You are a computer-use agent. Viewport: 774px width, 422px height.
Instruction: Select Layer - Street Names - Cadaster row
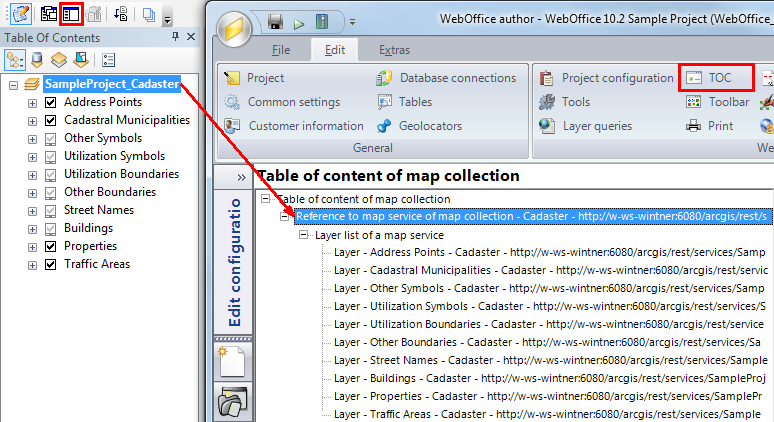pyautogui.click(x=550, y=360)
